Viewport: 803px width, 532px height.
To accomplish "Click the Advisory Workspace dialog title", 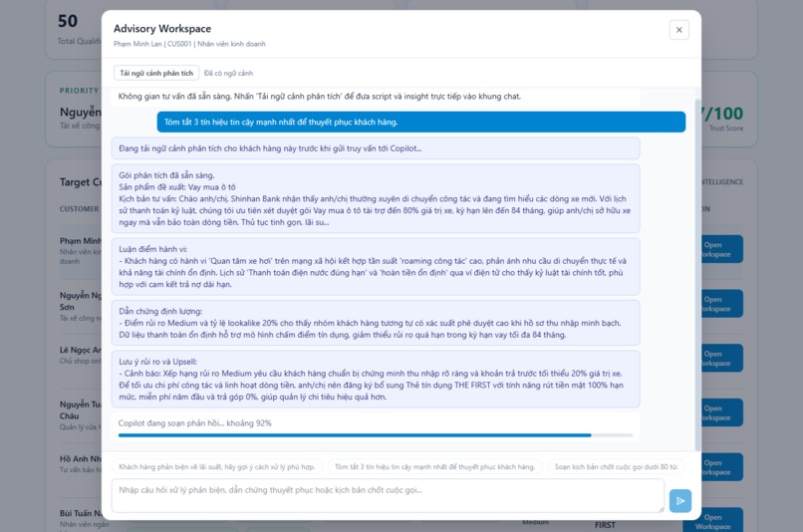I will point(162,29).
